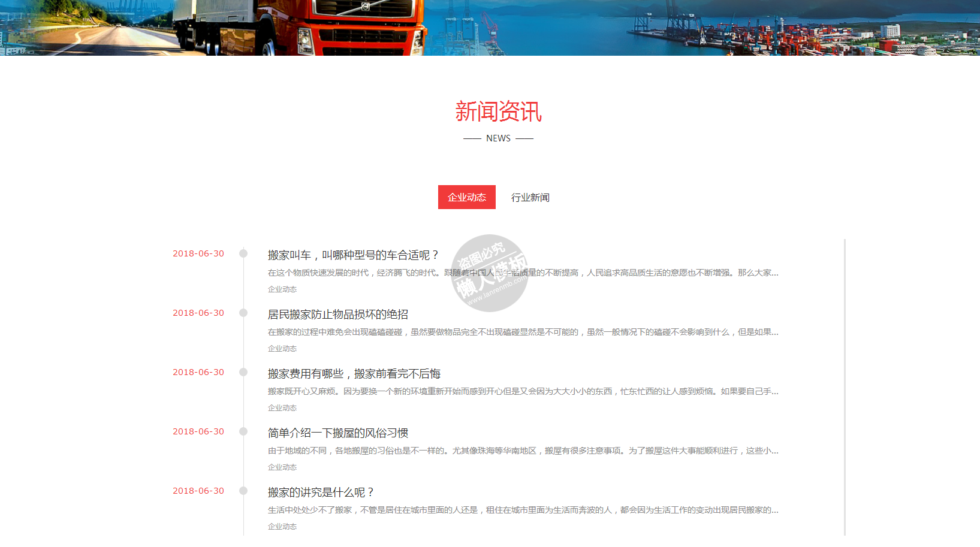The height and width of the screenshot is (547, 980).
Task: Select the 企业动态 tab
Action: click(466, 197)
